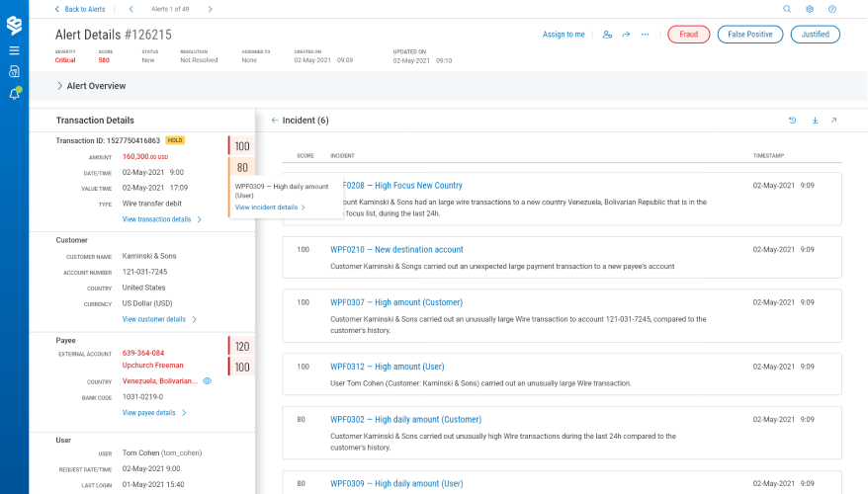Viewport: 868px width, 494px height.
Task: Go to next alert with right chevron
Action: tap(210, 9)
